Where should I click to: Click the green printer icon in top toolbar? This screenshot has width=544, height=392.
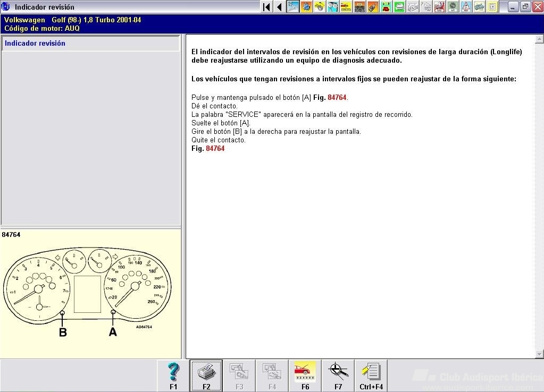[x=399, y=7]
